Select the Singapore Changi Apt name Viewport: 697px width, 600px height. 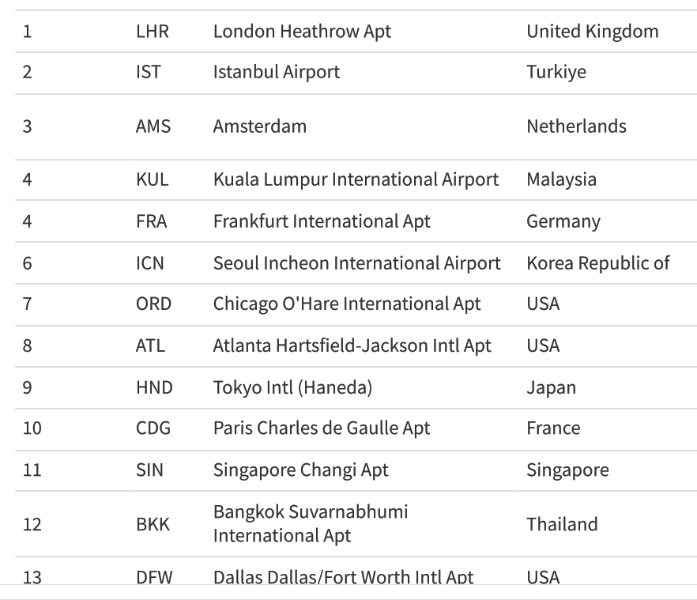pyautogui.click(x=301, y=470)
